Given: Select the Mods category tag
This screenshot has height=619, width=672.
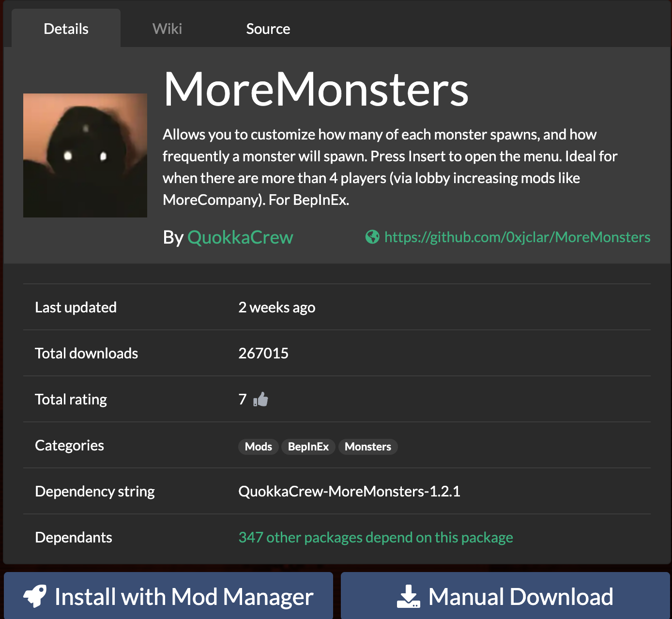Looking at the screenshot, I should [259, 447].
